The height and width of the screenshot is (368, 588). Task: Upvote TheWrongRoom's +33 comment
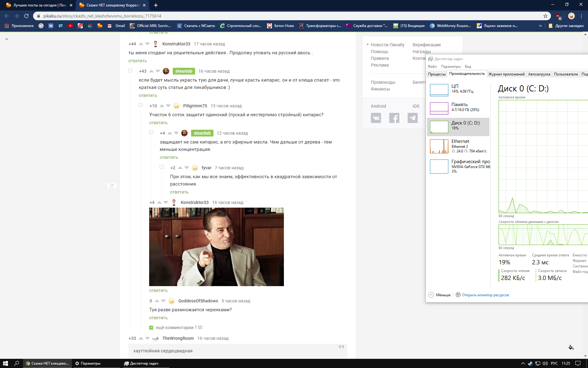point(141,338)
